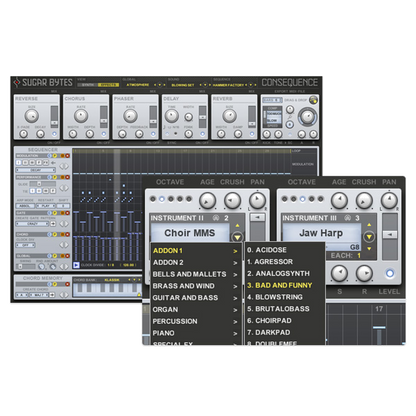Turn the CHORUS rate knob
Screen dimensions: 416x416
(81, 116)
